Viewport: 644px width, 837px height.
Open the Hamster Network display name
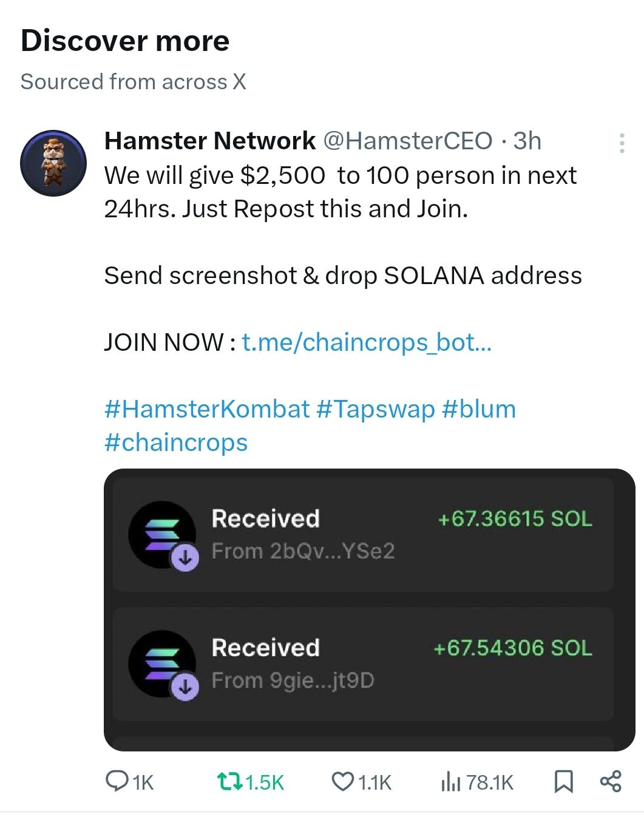pos(210,141)
